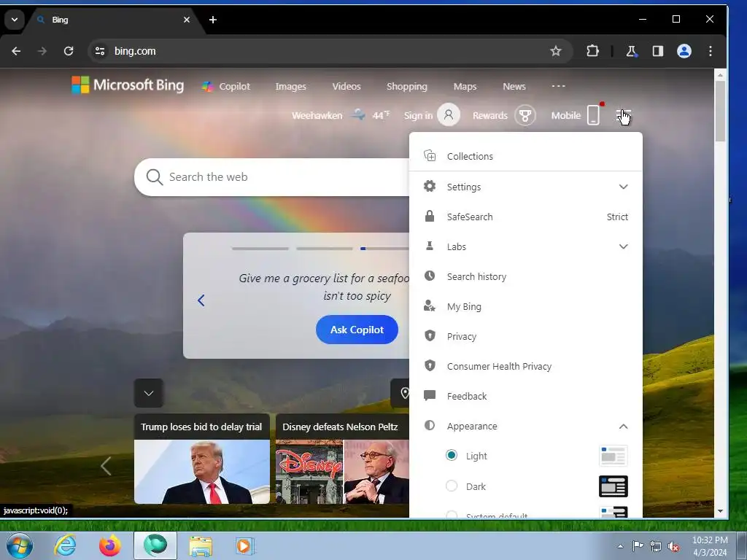Collapse news feed with down chevron button
Viewport: 747px width, 560px height.
[x=149, y=393]
